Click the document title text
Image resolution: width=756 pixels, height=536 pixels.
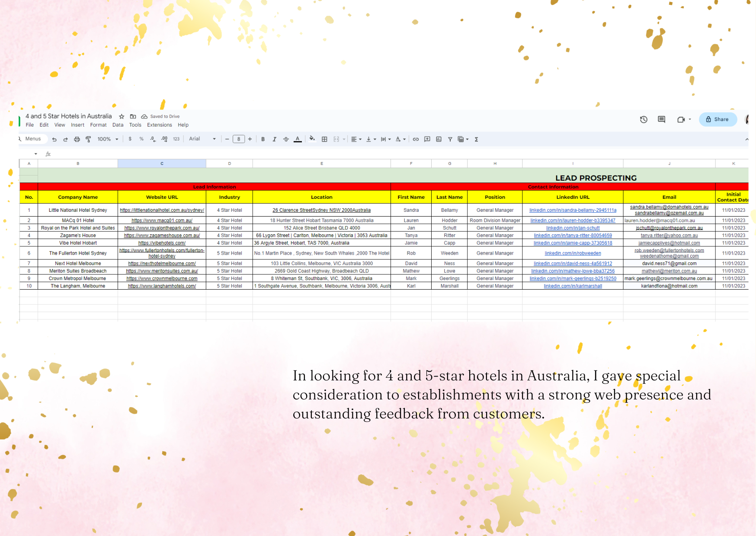(x=68, y=116)
